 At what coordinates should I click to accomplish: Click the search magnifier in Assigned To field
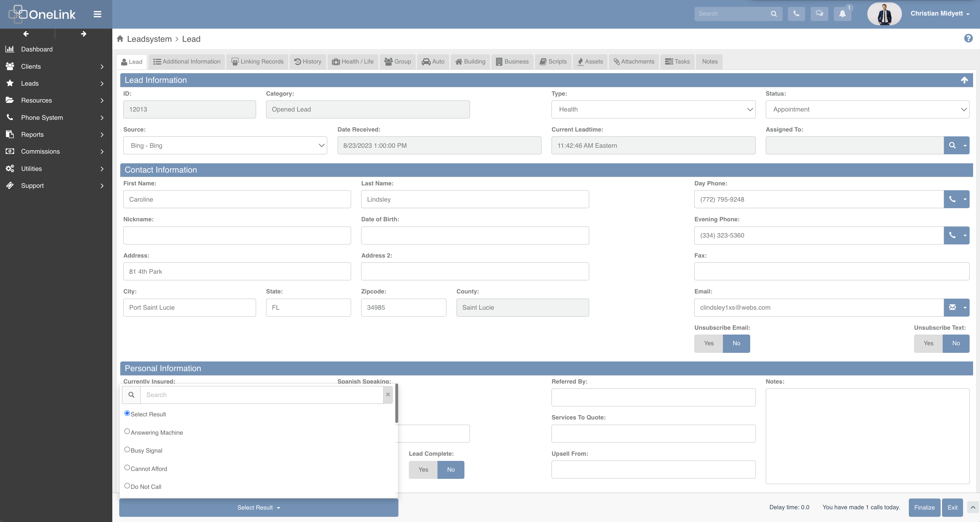pyautogui.click(x=953, y=145)
